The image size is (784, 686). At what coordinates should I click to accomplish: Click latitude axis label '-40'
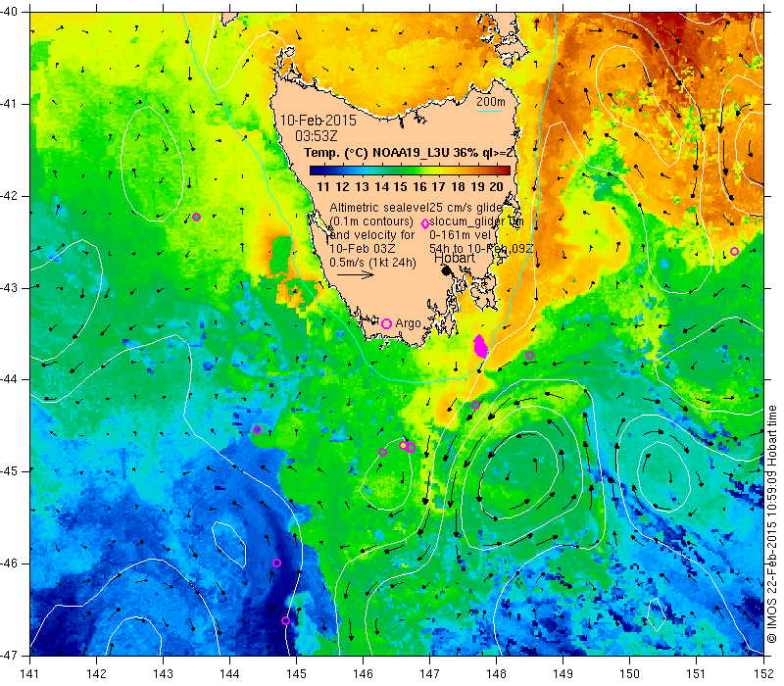9,12
